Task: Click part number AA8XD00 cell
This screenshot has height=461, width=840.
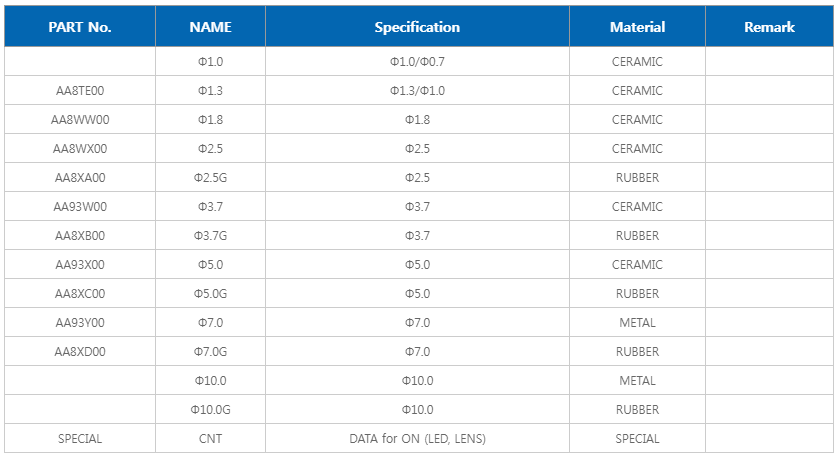Action: (x=80, y=352)
